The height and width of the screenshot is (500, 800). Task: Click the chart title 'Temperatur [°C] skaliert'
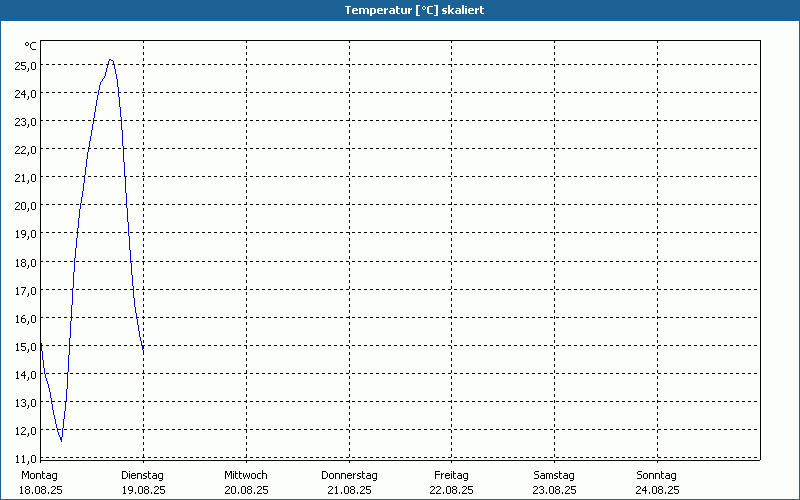pyautogui.click(x=414, y=10)
